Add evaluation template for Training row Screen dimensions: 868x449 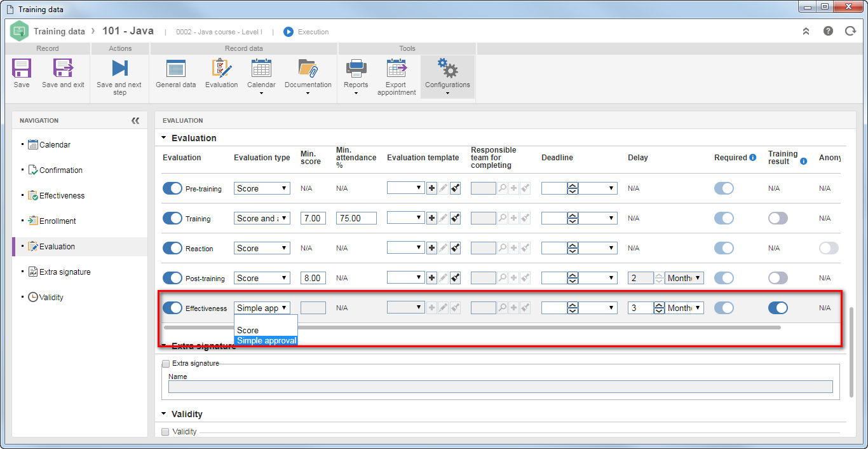pyautogui.click(x=431, y=218)
